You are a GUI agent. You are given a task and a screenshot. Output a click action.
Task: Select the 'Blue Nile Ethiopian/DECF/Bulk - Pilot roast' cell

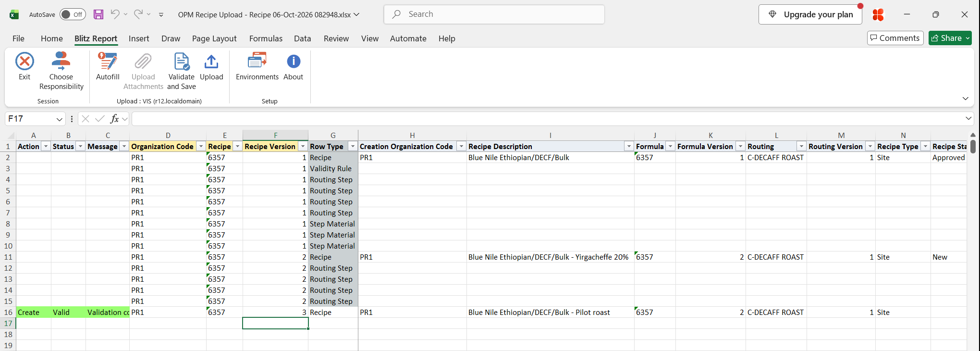click(x=551, y=313)
